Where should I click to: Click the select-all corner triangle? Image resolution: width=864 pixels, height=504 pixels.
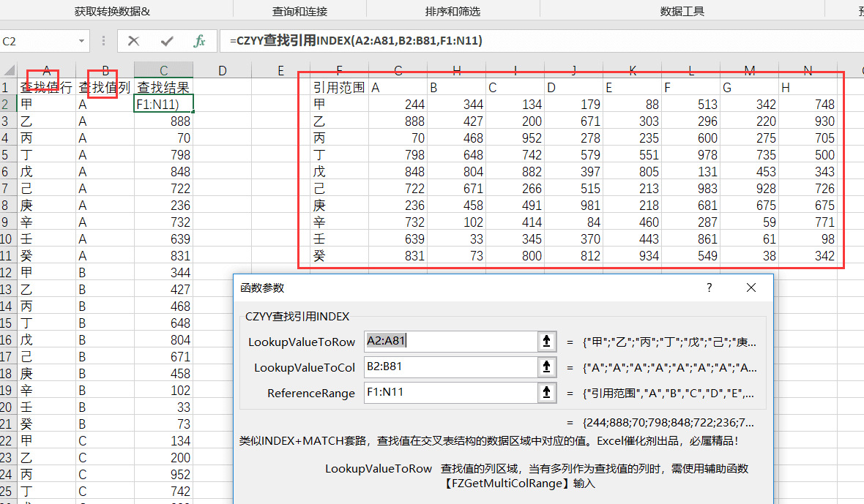click(9, 70)
